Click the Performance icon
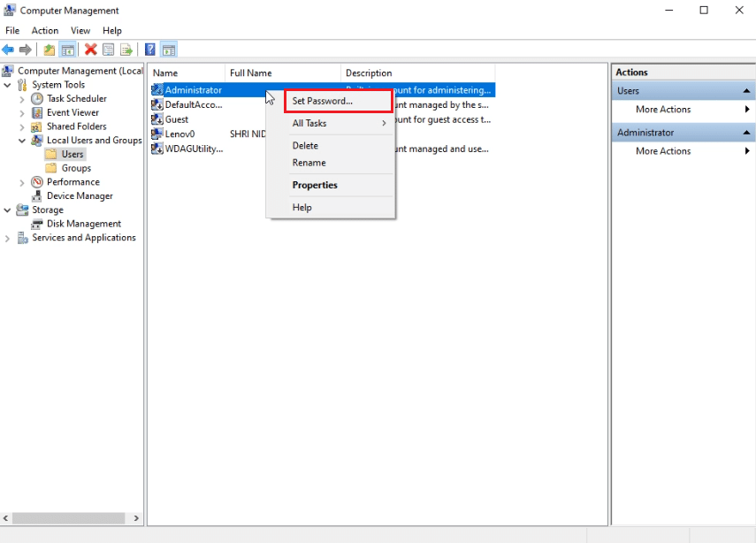756x543 pixels. pyautogui.click(x=37, y=182)
